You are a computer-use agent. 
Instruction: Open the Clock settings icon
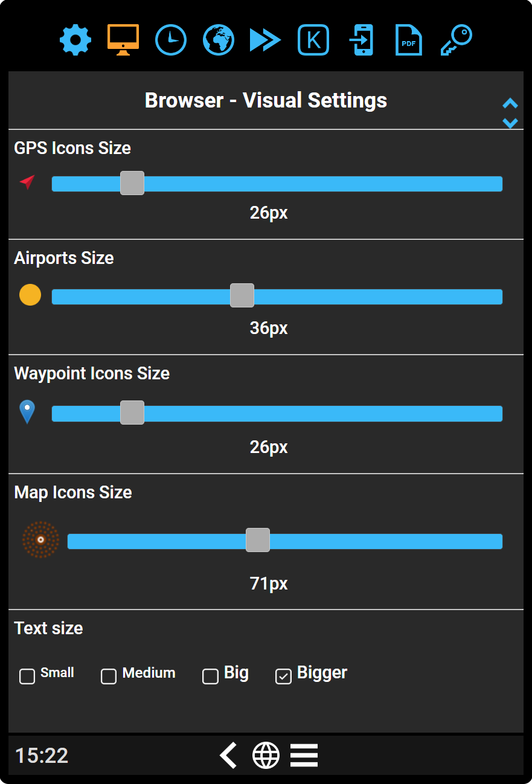(x=170, y=40)
